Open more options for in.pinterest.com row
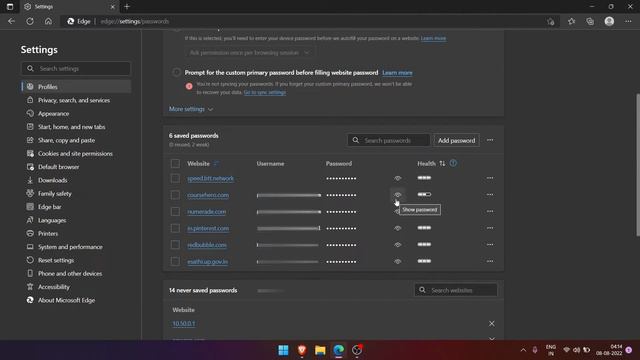 [x=490, y=228]
